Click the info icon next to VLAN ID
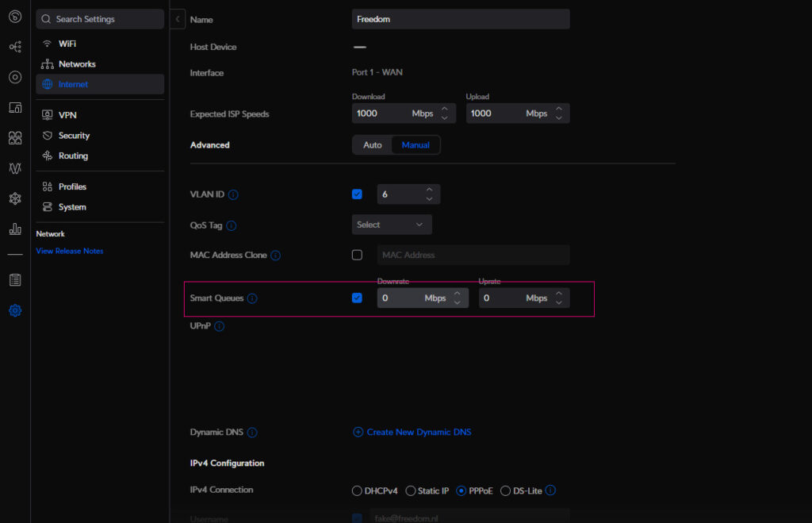The width and height of the screenshot is (812, 523). tap(234, 194)
